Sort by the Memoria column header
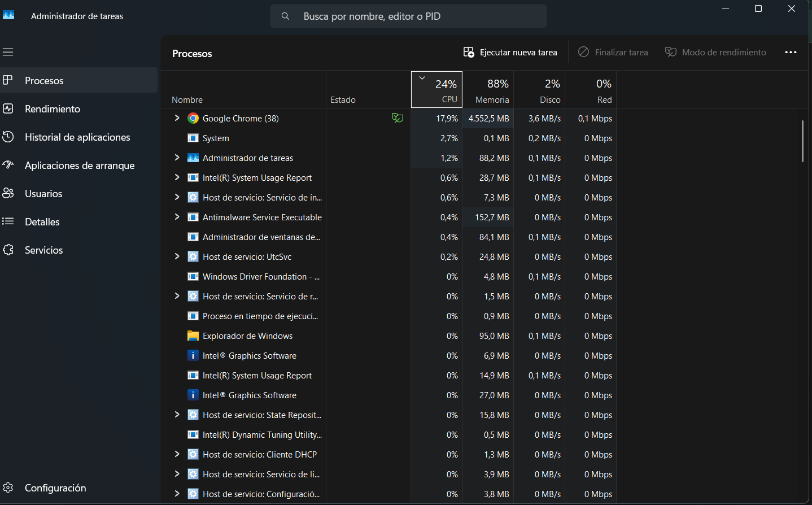Image resolution: width=812 pixels, height=505 pixels. pos(488,89)
